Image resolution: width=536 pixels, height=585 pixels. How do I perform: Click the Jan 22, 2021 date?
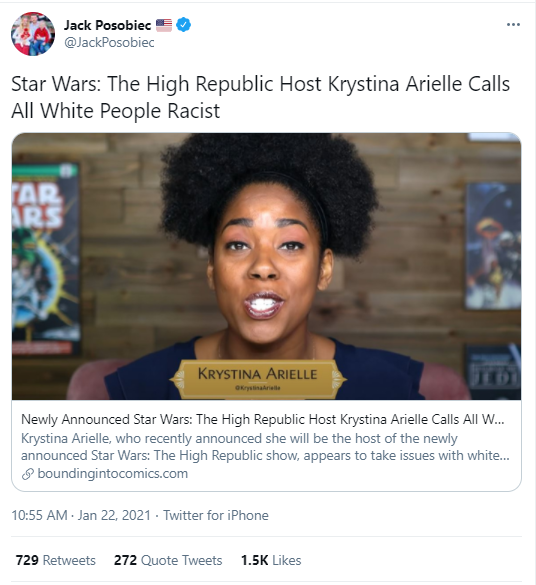click(x=114, y=515)
